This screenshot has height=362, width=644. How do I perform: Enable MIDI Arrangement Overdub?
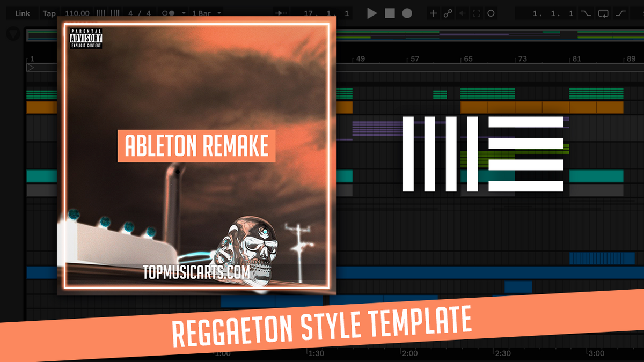(x=433, y=13)
